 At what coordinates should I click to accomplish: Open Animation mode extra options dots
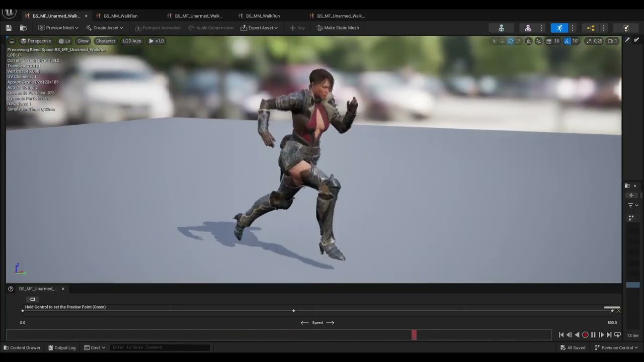click(x=572, y=28)
